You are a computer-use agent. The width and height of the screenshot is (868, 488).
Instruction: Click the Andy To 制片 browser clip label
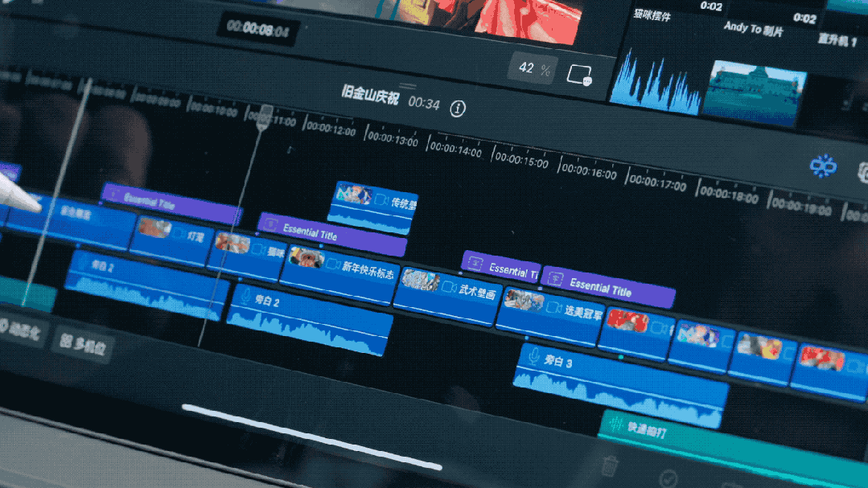point(754,29)
